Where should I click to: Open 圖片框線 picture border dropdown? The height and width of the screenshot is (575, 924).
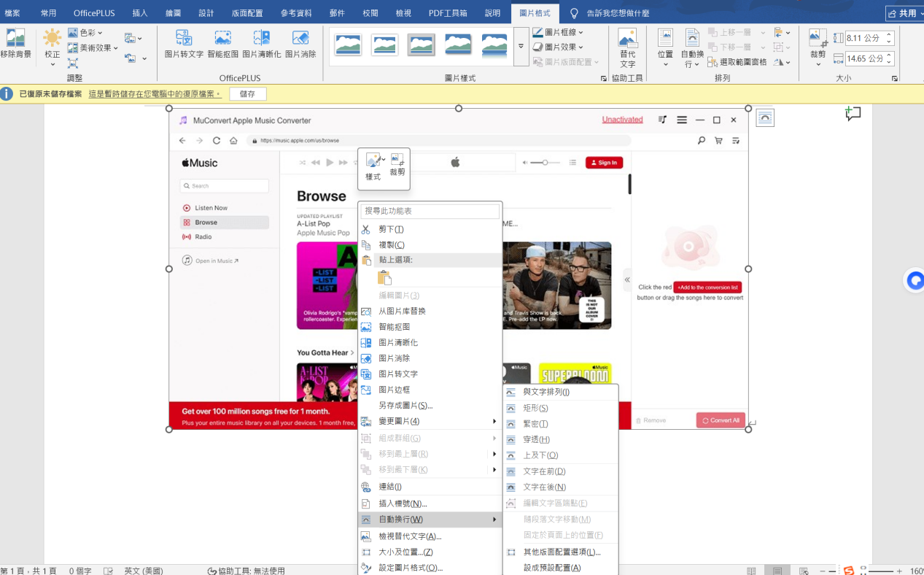tap(558, 32)
